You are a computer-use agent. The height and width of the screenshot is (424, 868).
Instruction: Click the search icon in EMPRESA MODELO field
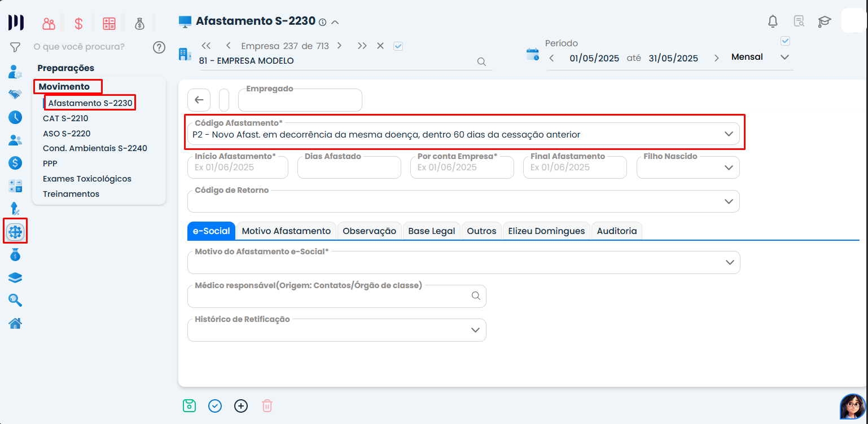coord(481,61)
